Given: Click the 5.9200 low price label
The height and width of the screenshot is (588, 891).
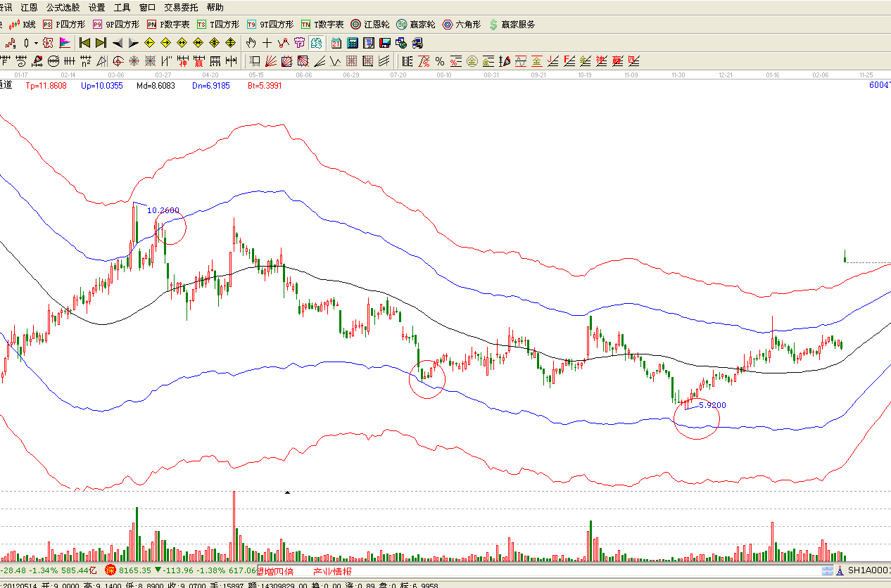Looking at the screenshot, I should pyautogui.click(x=712, y=405).
